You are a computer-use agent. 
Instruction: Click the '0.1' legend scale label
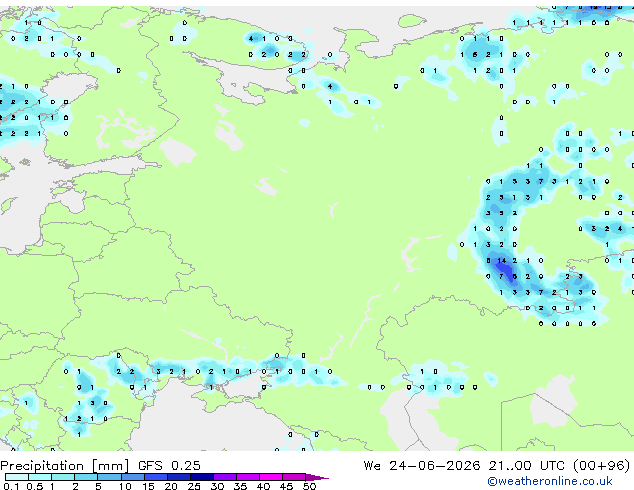[11, 486]
